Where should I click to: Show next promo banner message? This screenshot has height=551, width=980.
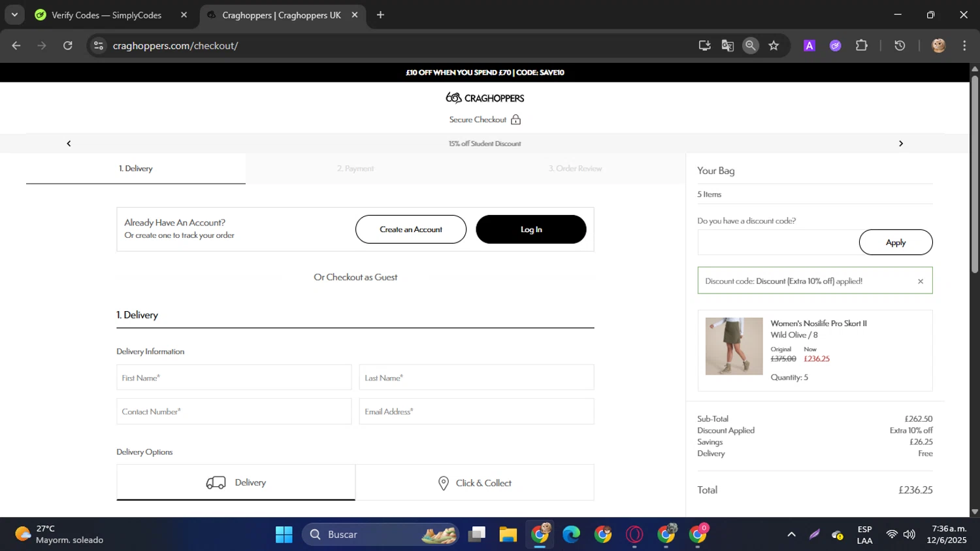pos(901,144)
